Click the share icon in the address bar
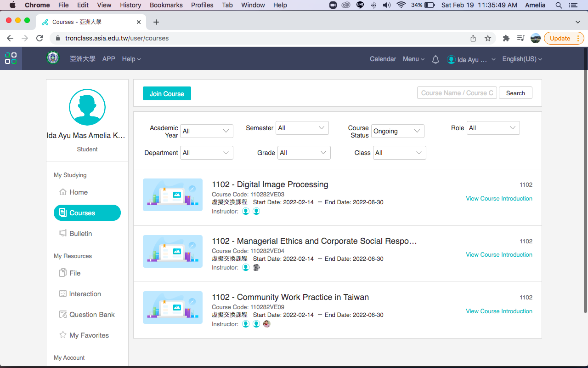 pyautogui.click(x=473, y=38)
